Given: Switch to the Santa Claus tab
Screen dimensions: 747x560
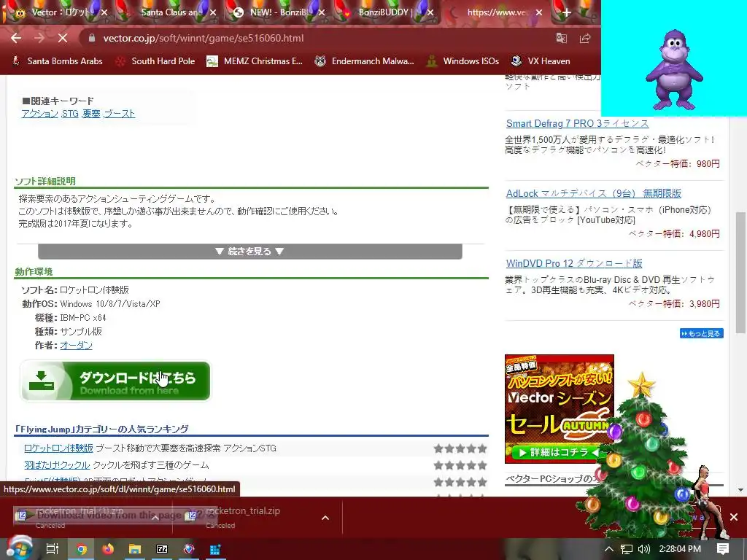Looking at the screenshot, I should (x=172, y=12).
